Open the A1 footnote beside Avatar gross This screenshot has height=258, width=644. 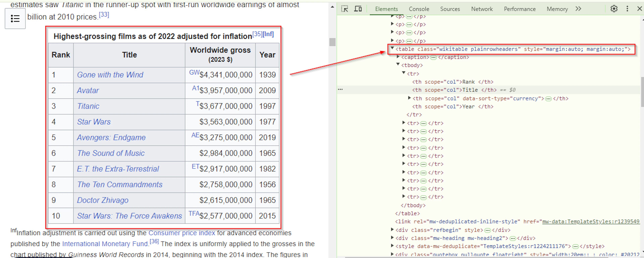pyautogui.click(x=196, y=88)
